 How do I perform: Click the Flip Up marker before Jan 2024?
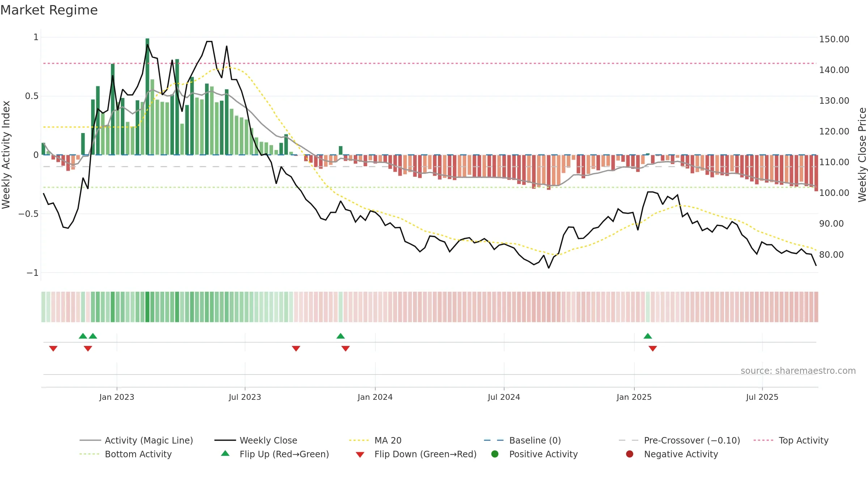(340, 336)
